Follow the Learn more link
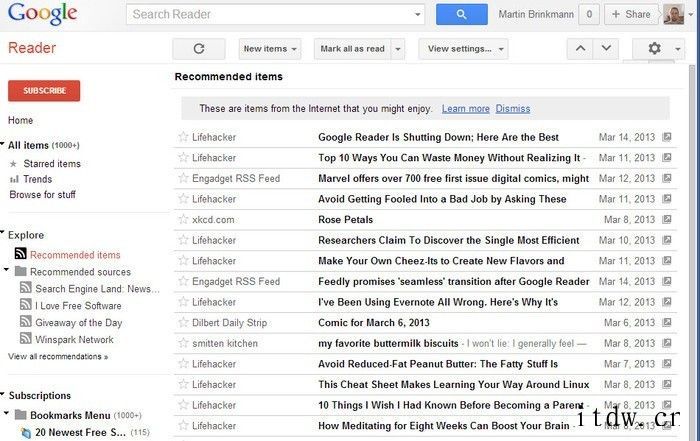The height and width of the screenshot is (441, 700). (x=466, y=108)
